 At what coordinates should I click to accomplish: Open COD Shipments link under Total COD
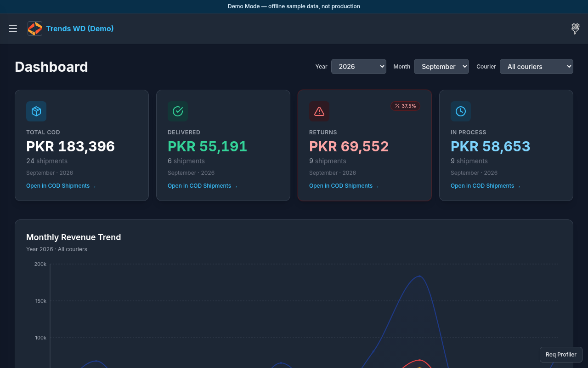point(61,186)
